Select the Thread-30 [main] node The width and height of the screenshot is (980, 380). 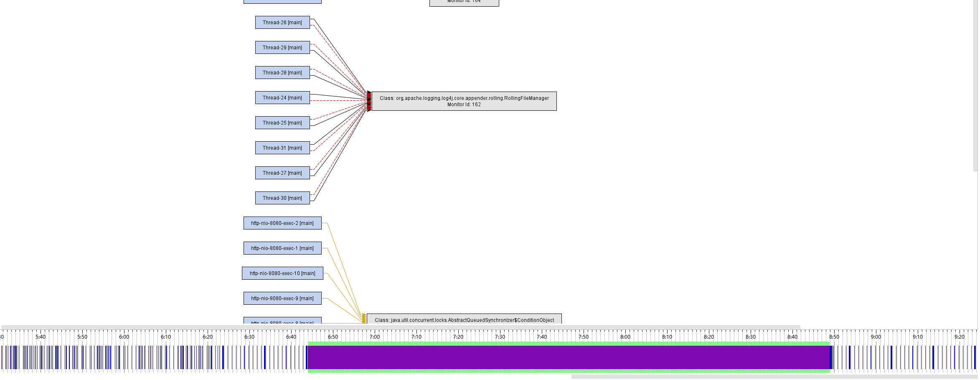click(282, 198)
